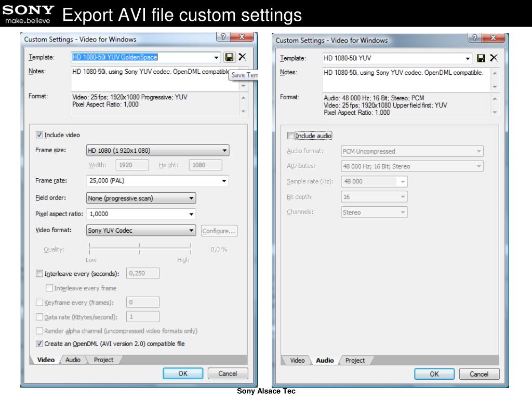Uncheck Create an OpenDML compatible file

pos(39,343)
